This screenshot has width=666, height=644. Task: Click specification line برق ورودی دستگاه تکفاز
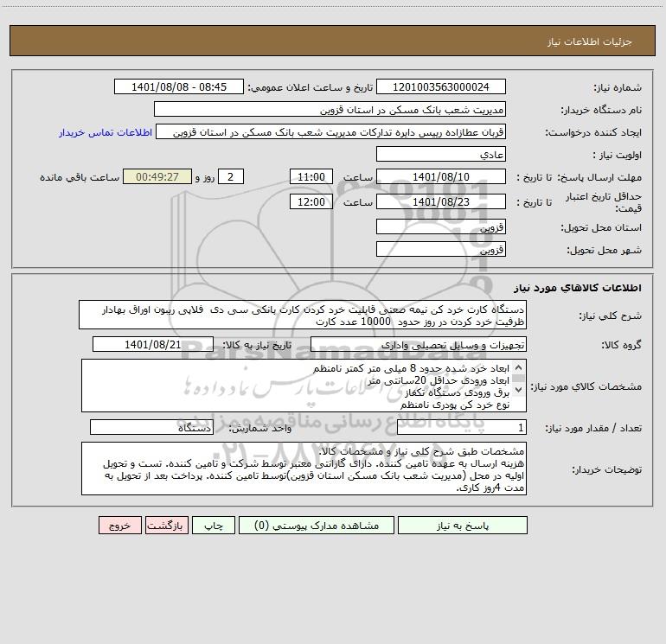point(457,392)
